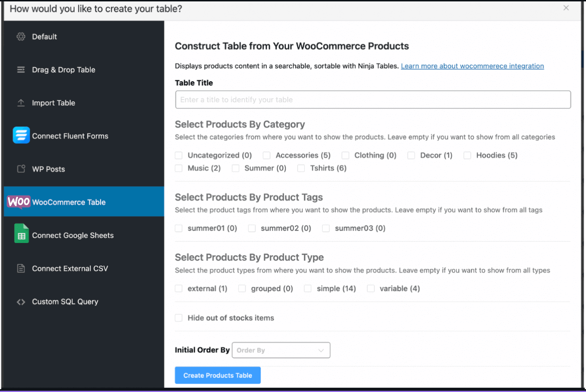The height and width of the screenshot is (392, 586).
Task: Check the Accessories (5) category
Action: 267,155
